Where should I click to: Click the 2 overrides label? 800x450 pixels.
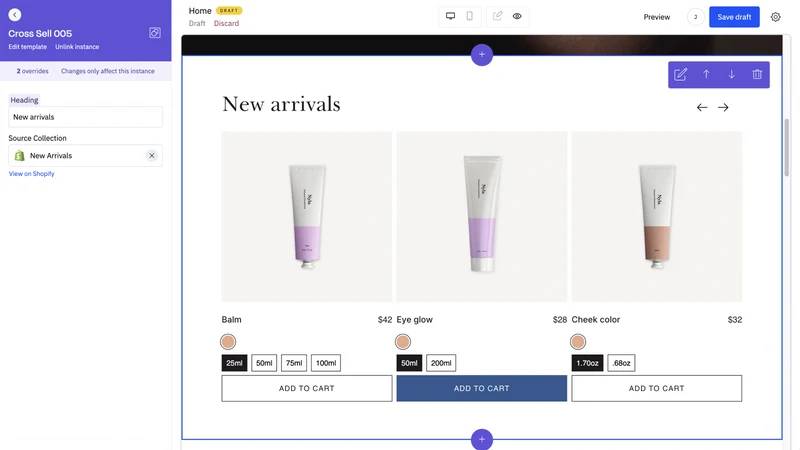click(x=33, y=71)
